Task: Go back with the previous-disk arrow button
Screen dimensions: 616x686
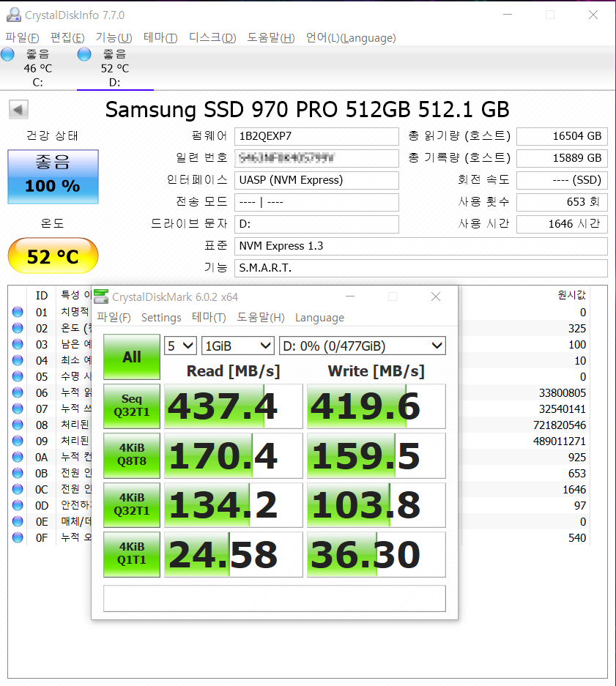Action: point(18,109)
